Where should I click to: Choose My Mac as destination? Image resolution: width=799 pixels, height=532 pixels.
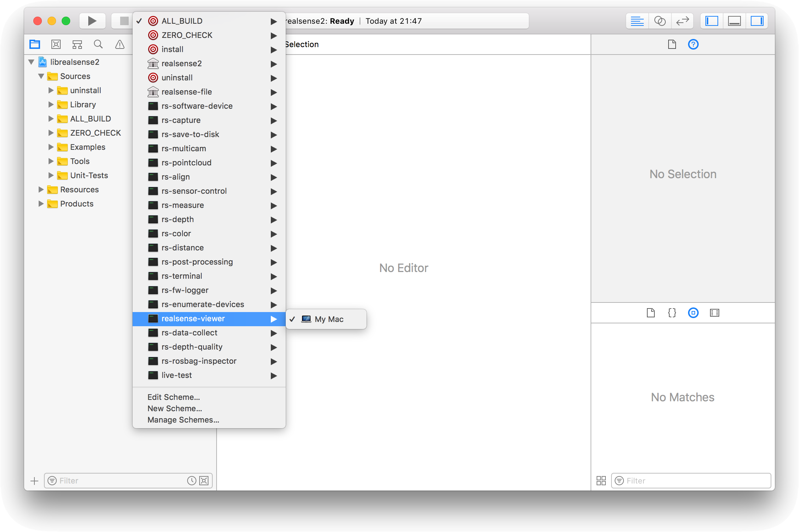pos(329,319)
